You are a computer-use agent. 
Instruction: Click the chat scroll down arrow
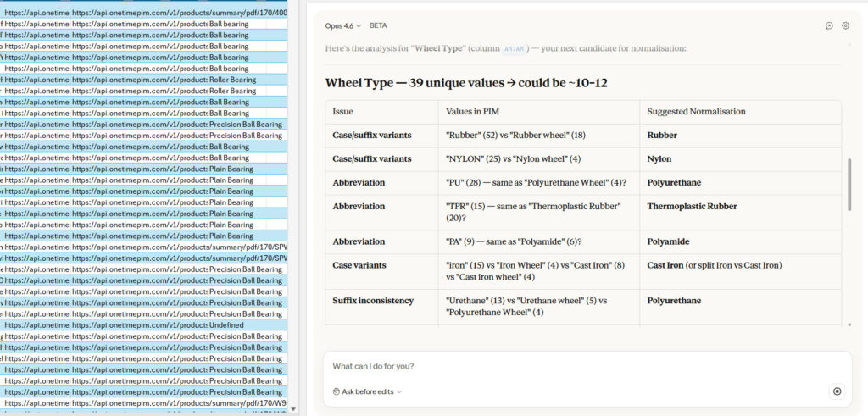click(849, 324)
